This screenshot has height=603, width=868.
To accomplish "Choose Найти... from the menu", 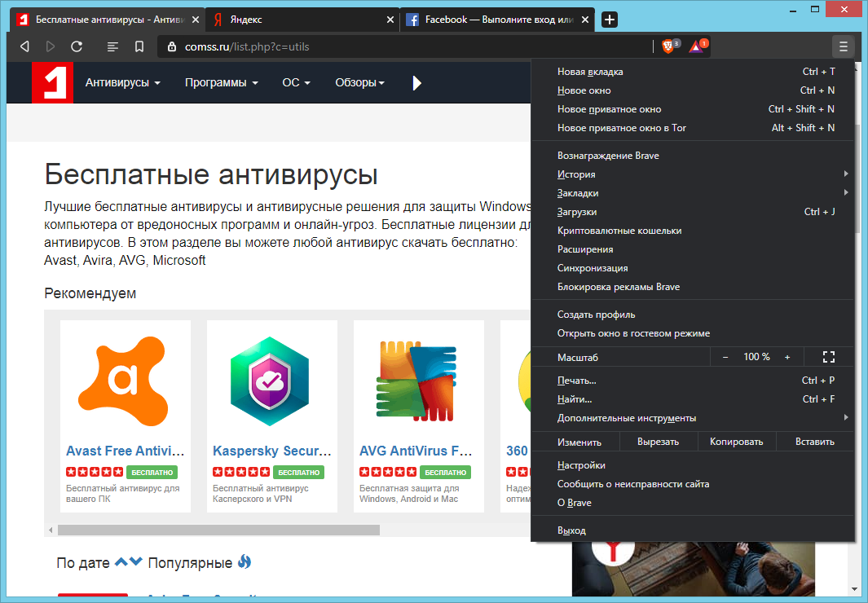I will (693, 399).
